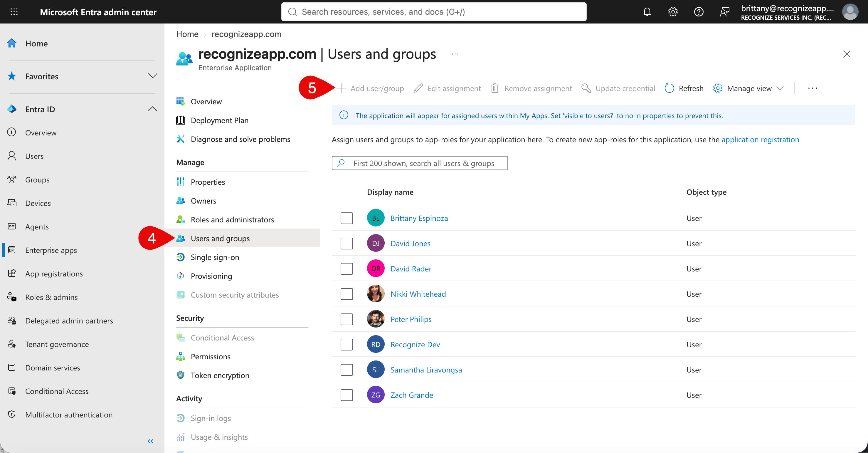Viewport: 868px width, 453px height.
Task: Open Roles and administrators menu item
Action: (232, 219)
